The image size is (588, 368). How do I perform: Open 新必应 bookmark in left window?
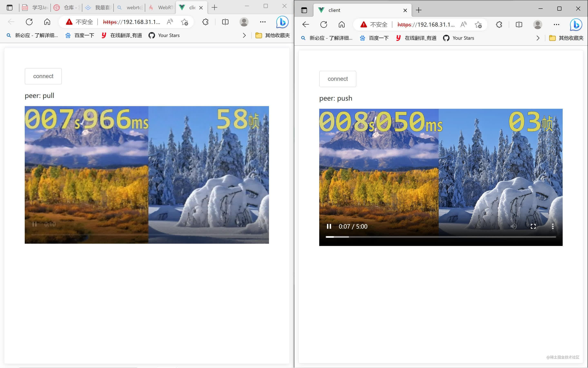coord(32,36)
